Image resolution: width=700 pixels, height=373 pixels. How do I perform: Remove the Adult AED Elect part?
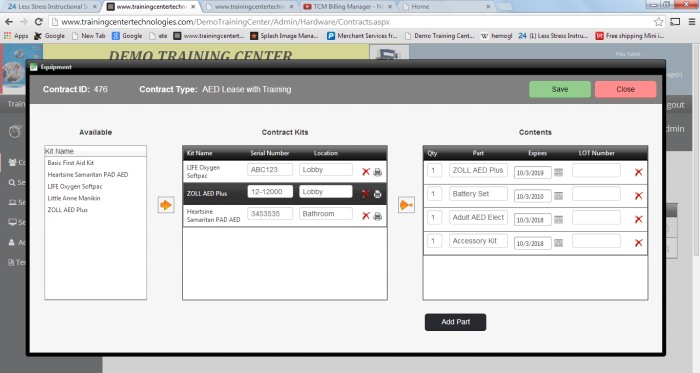(638, 220)
